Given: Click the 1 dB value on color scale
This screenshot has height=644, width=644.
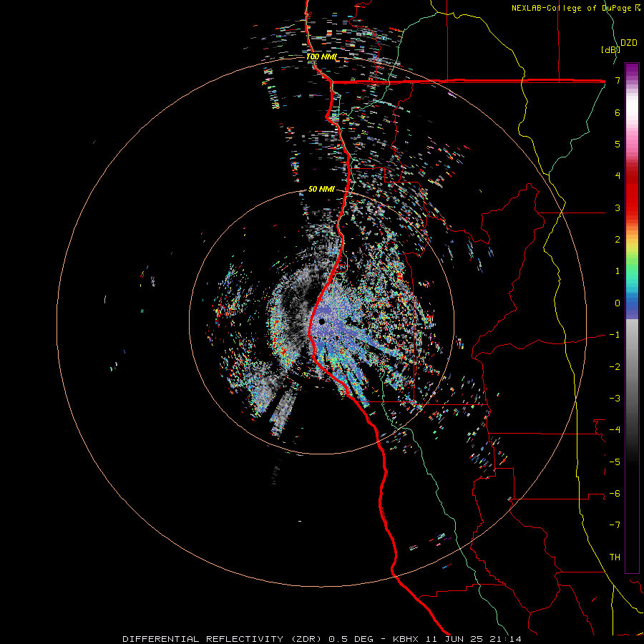Looking at the screenshot, I should pos(618,271).
